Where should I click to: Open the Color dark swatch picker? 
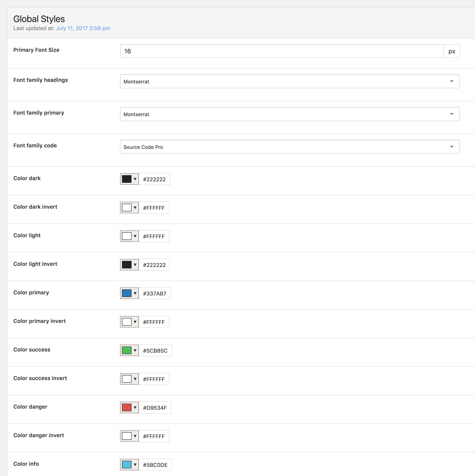click(x=129, y=179)
